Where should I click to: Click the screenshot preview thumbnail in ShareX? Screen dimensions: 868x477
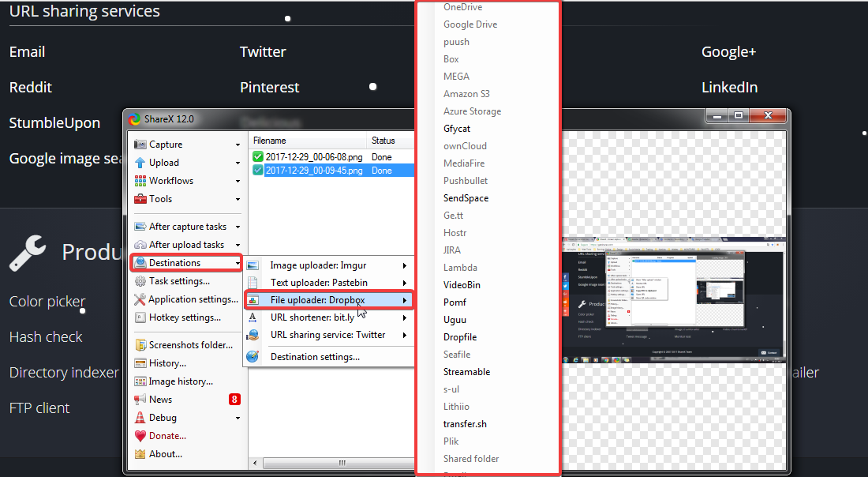674,300
